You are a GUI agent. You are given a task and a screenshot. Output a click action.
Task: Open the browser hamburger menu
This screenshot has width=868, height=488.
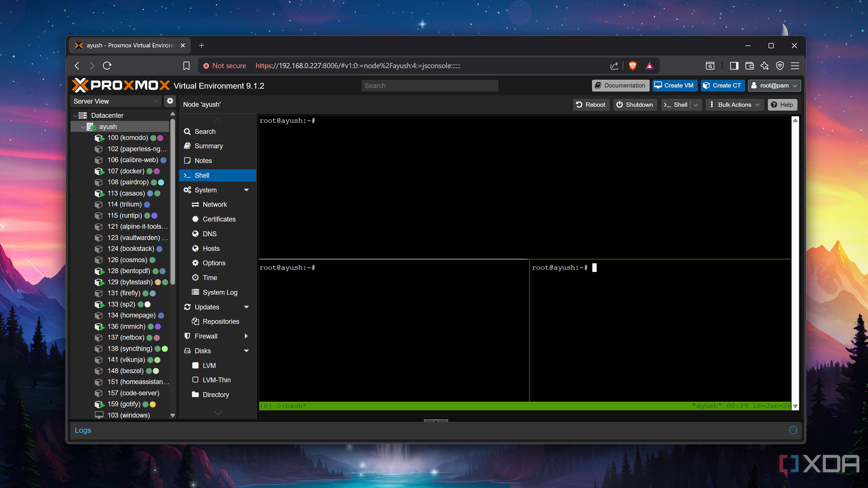pyautogui.click(x=795, y=66)
